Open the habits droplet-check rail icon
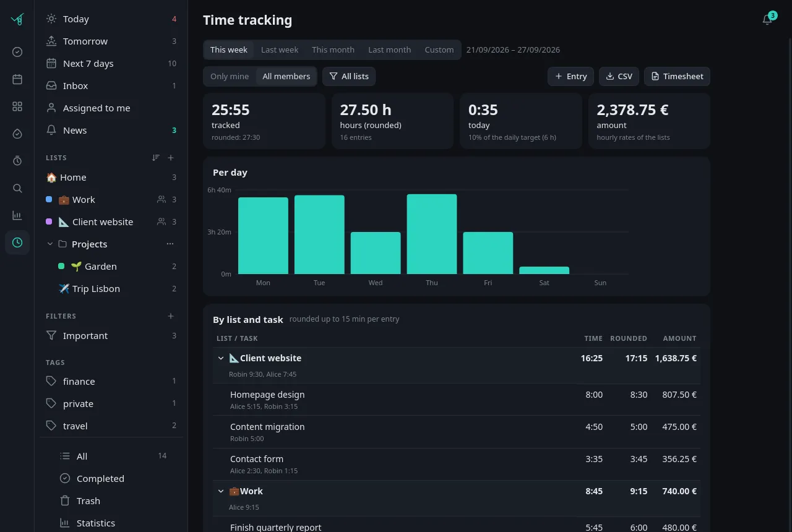Screen dimensions: 792x532 click(17, 134)
